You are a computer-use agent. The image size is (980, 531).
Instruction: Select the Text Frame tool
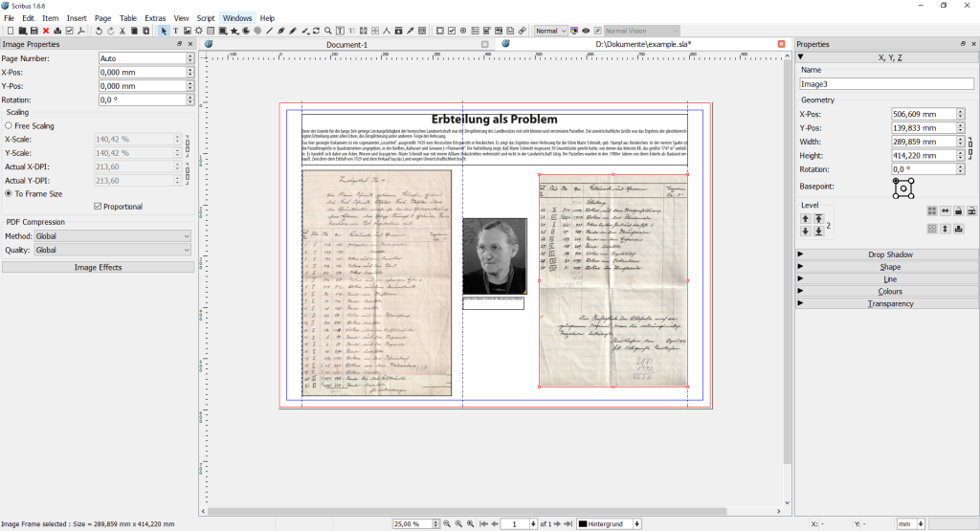pyautogui.click(x=176, y=31)
